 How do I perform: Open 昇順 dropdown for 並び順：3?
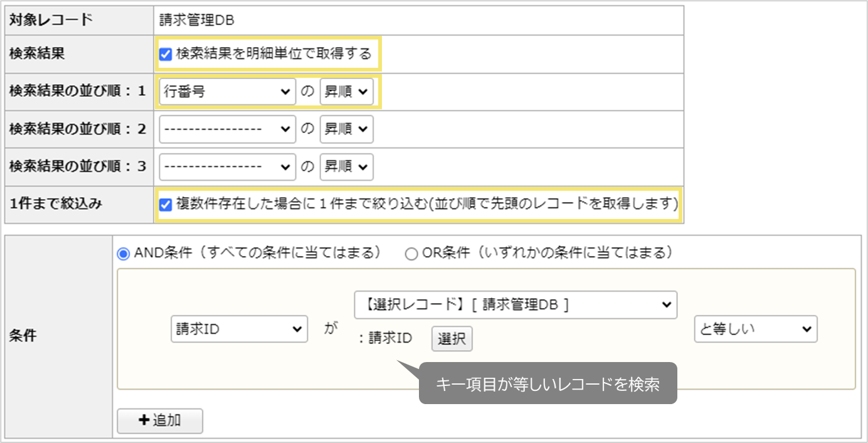tap(346, 167)
